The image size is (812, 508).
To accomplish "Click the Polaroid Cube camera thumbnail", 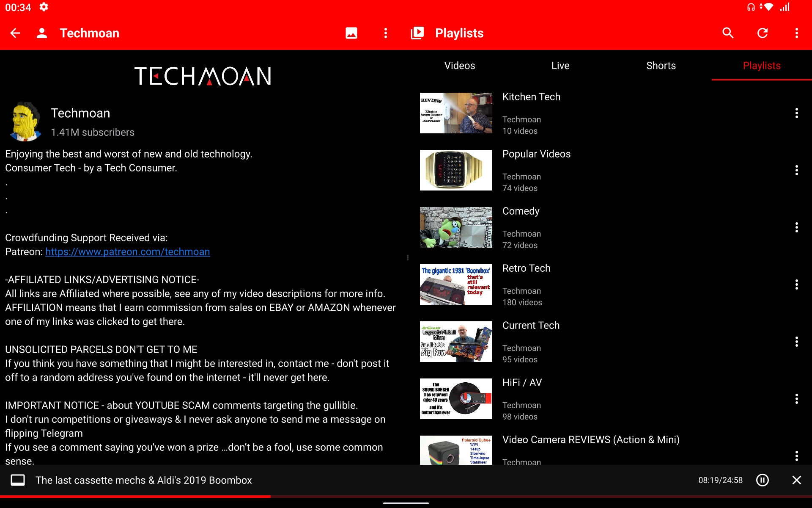I will (456, 450).
